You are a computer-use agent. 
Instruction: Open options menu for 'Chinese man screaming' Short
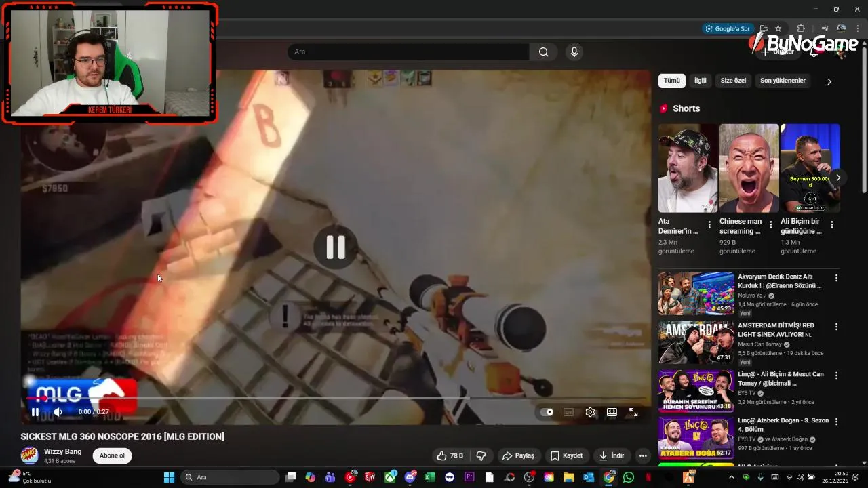(770, 224)
